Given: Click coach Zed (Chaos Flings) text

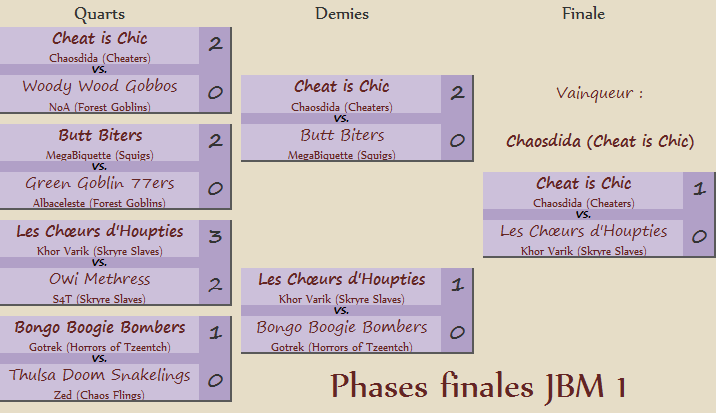Looking at the screenshot, I should [x=99, y=395].
